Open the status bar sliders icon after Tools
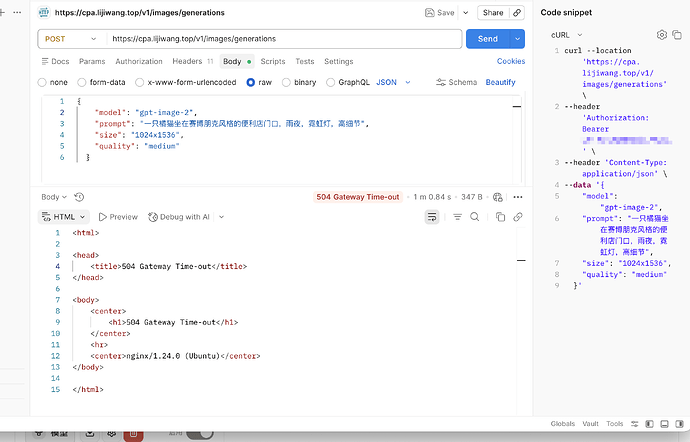This screenshot has height=442, width=690. tap(634, 424)
